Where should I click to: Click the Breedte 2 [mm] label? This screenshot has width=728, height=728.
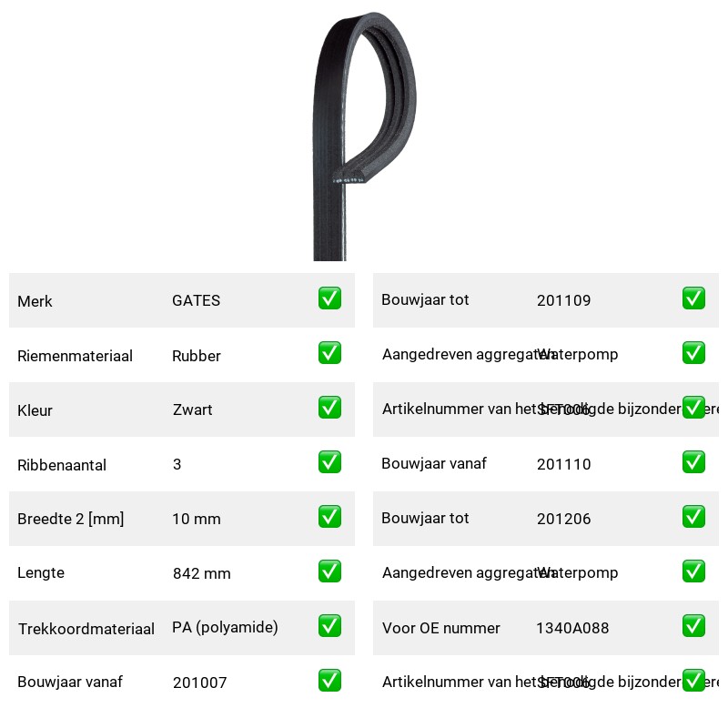(x=71, y=519)
